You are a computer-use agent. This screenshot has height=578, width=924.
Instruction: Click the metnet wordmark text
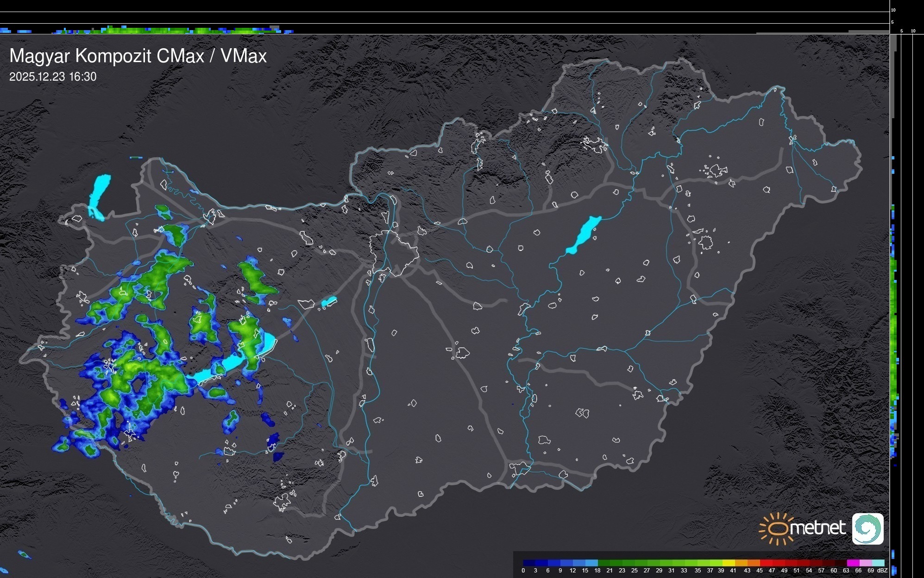(818, 528)
